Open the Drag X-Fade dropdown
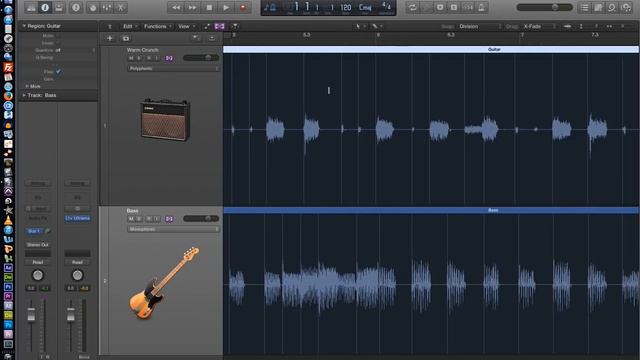This screenshot has width=640, height=360. coord(539,26)
